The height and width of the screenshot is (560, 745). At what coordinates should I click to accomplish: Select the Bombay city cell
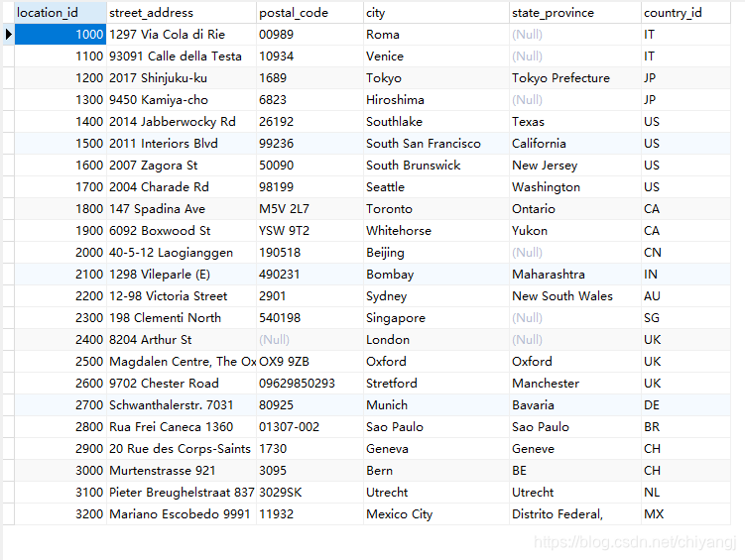pyautogui.click(x=436, y=275)
